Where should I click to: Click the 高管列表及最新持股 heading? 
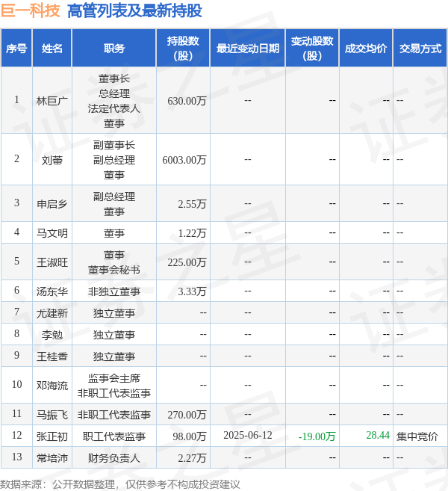[134, 10]
